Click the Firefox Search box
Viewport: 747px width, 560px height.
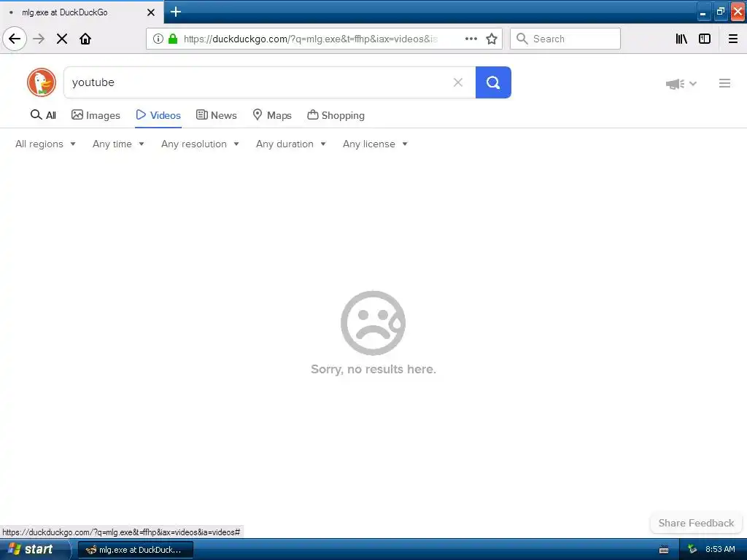(x=565, y=39)
